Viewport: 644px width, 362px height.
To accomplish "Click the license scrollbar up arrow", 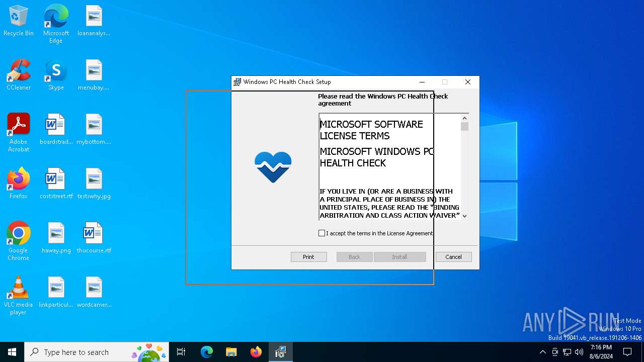I will click(x=464, y=118).
